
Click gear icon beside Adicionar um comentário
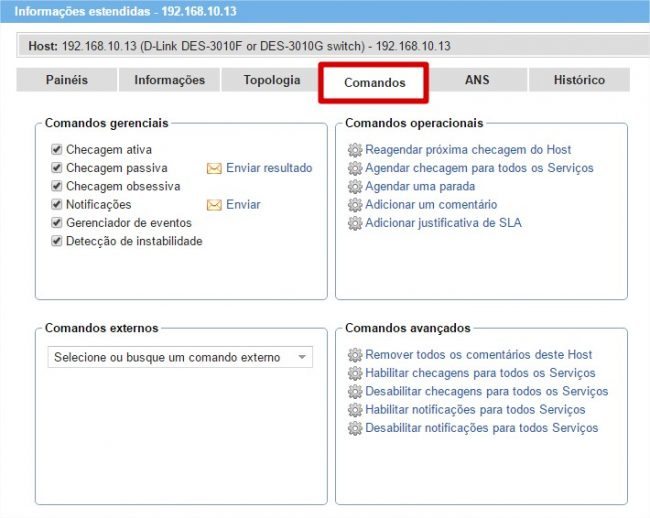[x=354, y=205]
